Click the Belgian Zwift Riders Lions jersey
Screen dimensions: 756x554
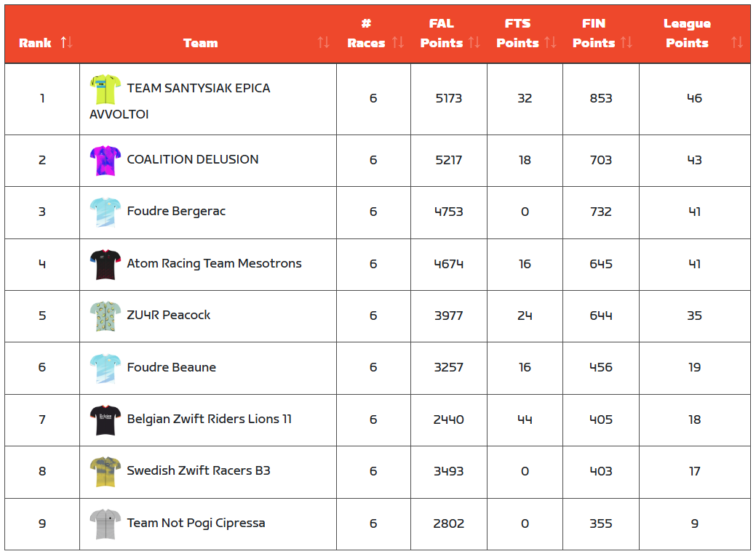[x=106, y=420]
